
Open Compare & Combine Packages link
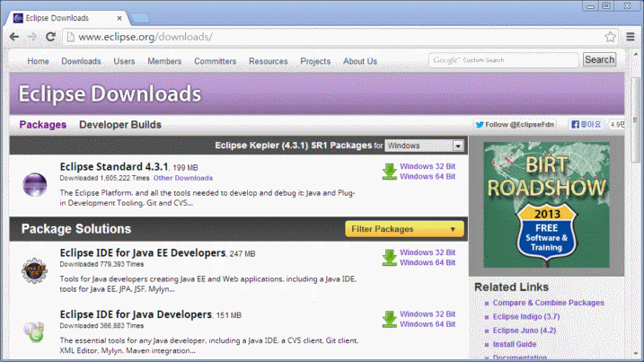click(548, 303)
